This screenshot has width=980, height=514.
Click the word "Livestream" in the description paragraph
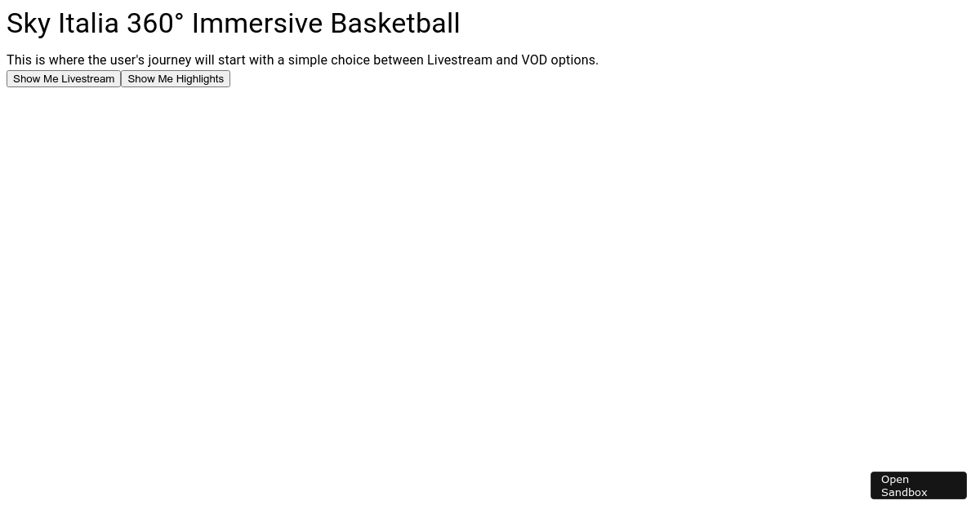coord(460,60)
